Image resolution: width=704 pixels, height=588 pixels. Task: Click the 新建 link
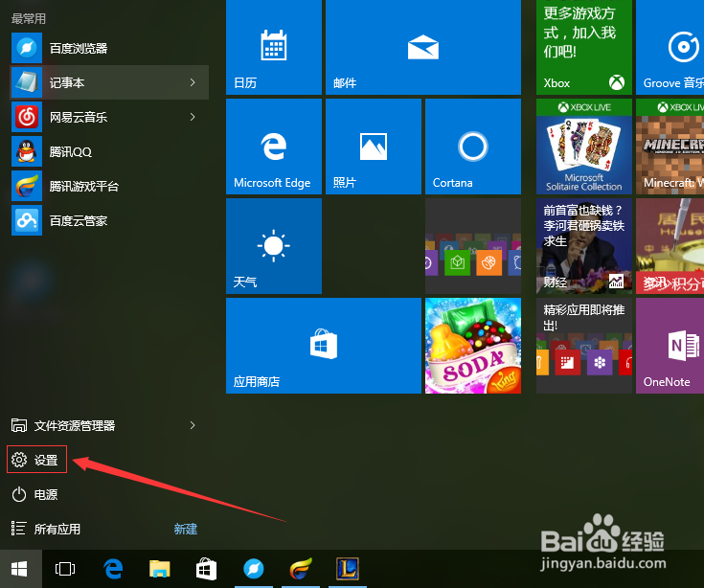pos(186,530)
